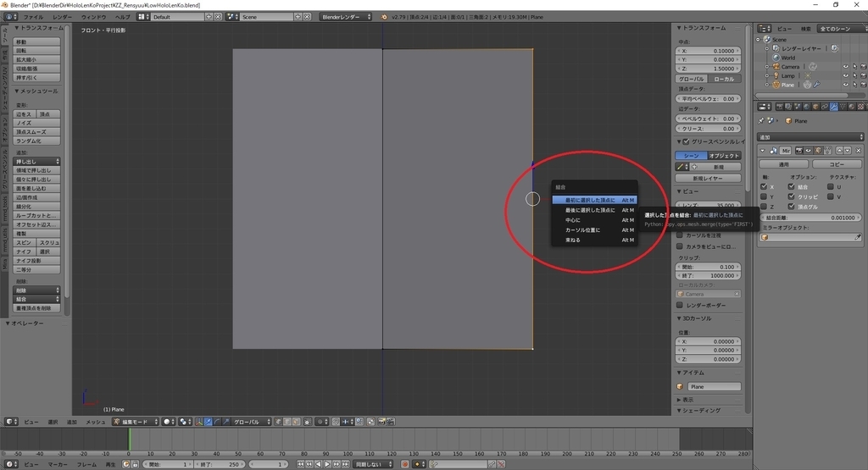Click the コピー copy modifier button

837,164
